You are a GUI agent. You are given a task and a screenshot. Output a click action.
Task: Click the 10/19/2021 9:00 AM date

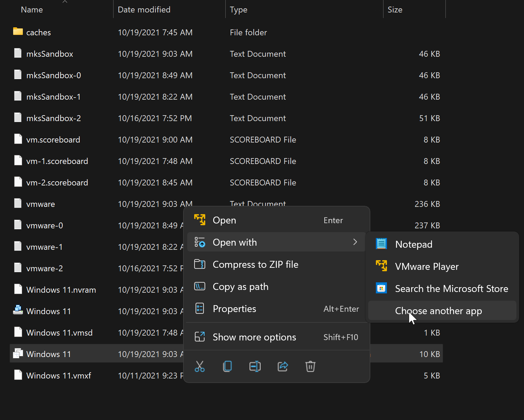155,140
